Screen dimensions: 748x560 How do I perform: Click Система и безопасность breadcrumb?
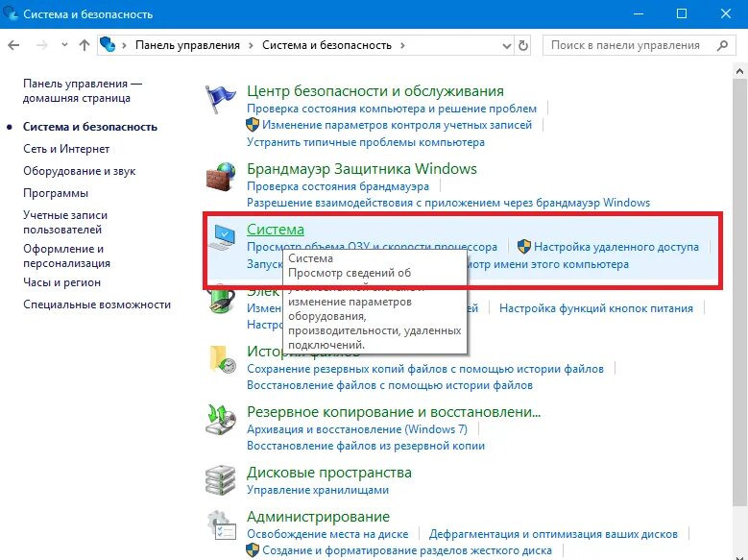coord(326,45)
